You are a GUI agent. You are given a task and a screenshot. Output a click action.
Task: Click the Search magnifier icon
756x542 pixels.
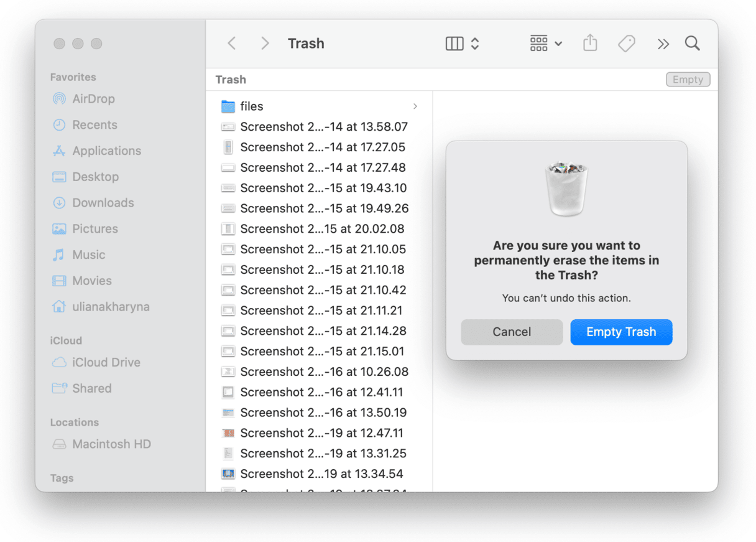pyautogui.click(x=692, y=44)
